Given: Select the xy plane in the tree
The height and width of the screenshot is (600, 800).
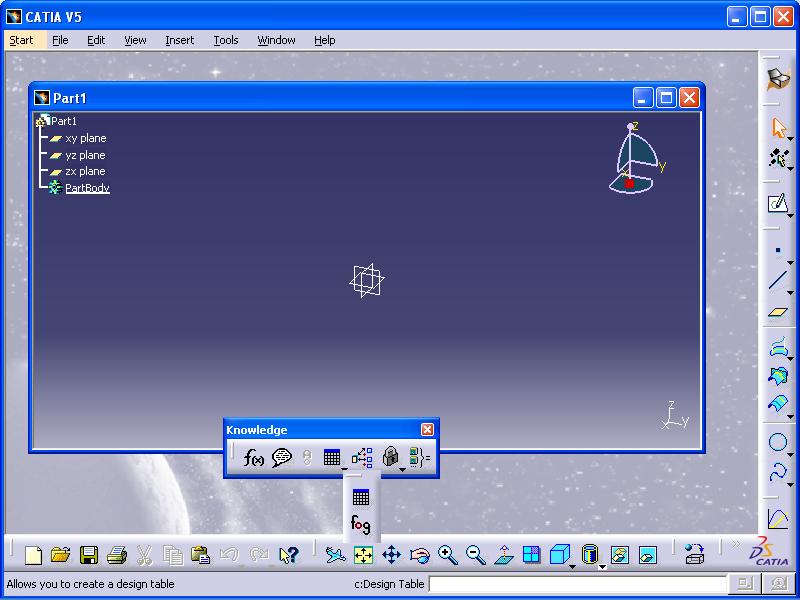Looking at the screenshot, I should [85, 138].
